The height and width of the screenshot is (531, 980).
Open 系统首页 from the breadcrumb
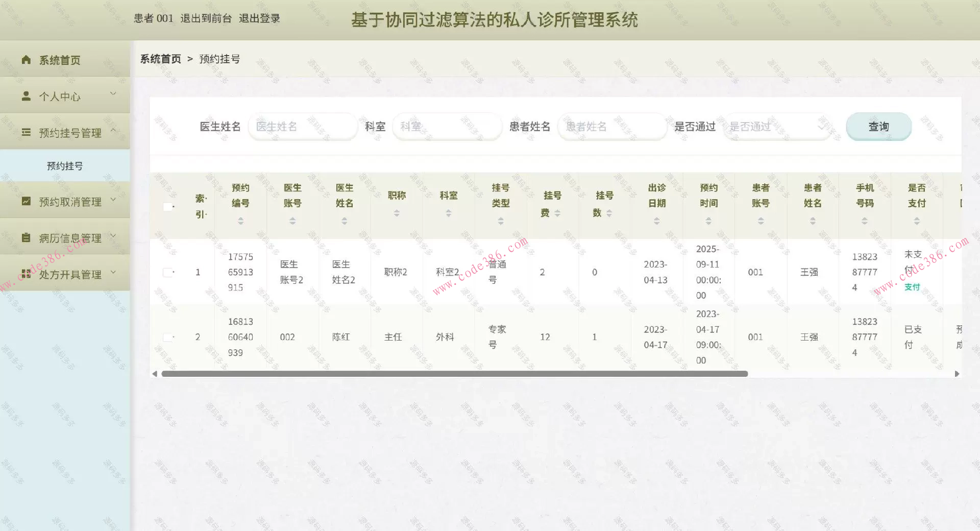[x=160, y=59]
